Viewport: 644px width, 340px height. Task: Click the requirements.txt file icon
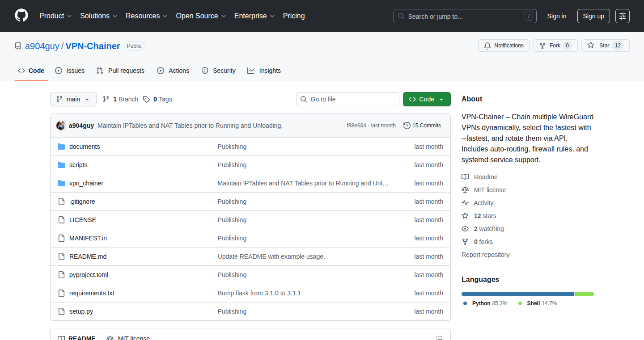pos(61,293)
